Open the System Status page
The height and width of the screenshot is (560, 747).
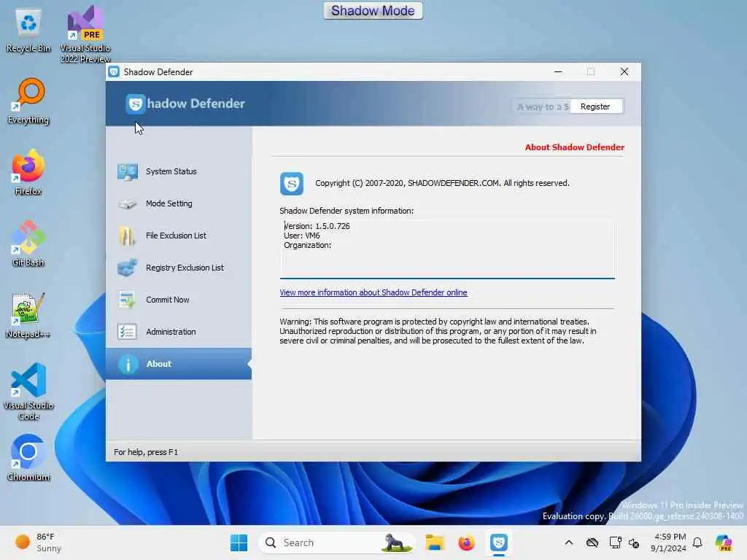[x=179, y=171]
